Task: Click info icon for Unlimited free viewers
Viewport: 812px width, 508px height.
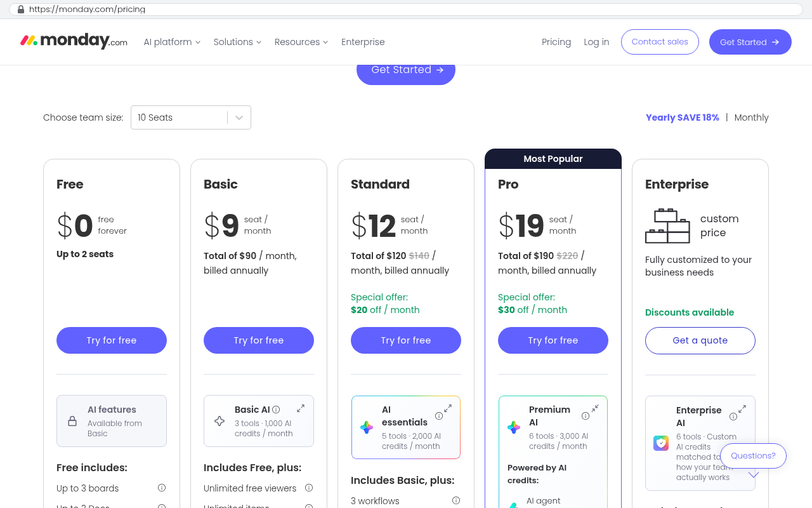Action: point(309,488)
